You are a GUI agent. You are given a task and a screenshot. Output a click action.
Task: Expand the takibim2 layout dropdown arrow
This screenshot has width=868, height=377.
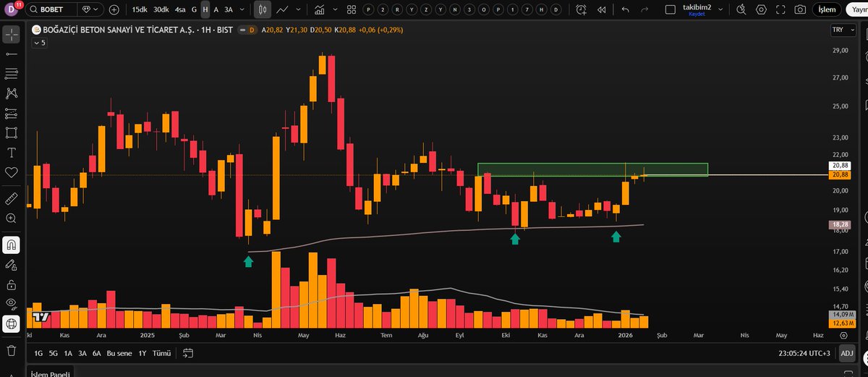pyautogui.click(x=720, y=9)
